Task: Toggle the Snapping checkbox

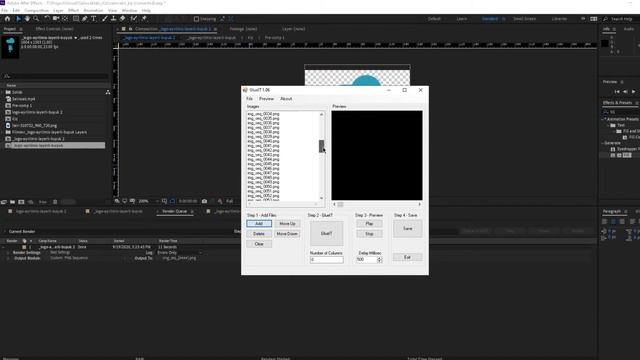Action: [x=196, y=19]
